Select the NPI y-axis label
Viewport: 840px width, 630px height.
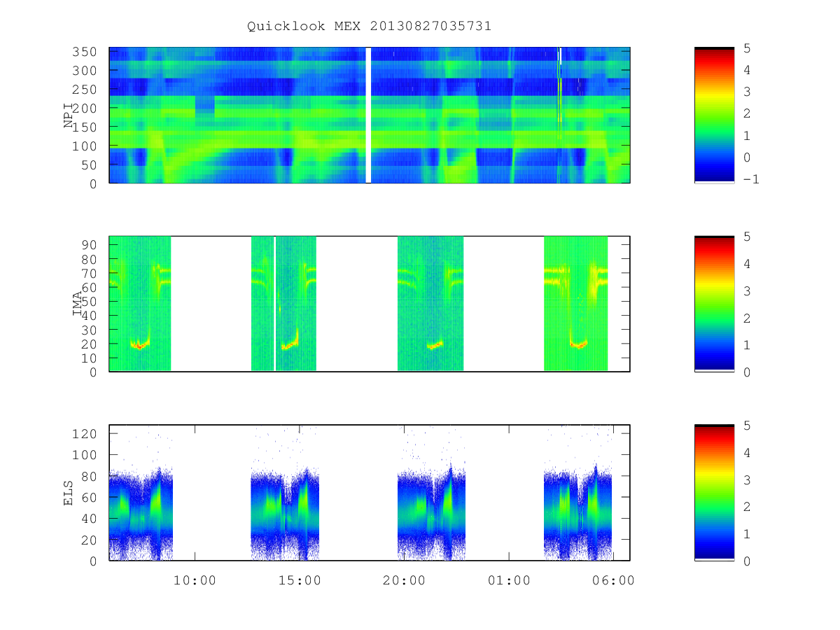pos(69,115)
